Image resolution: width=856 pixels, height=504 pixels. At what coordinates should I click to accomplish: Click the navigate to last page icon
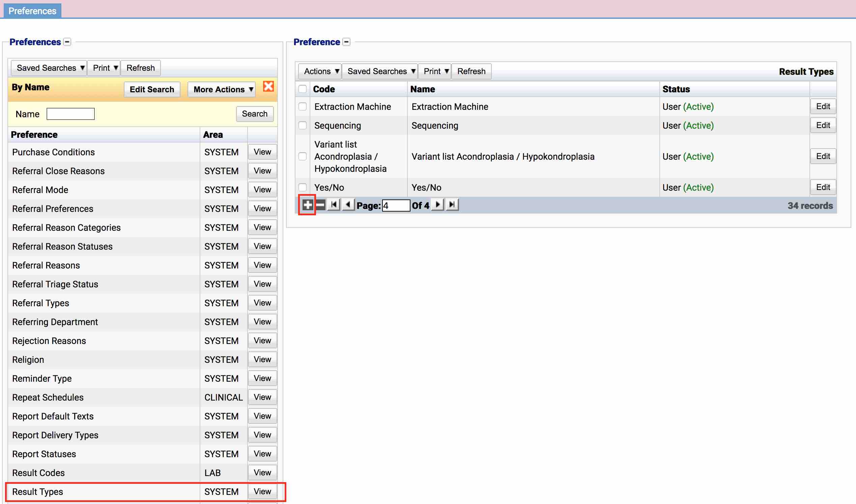452,204
